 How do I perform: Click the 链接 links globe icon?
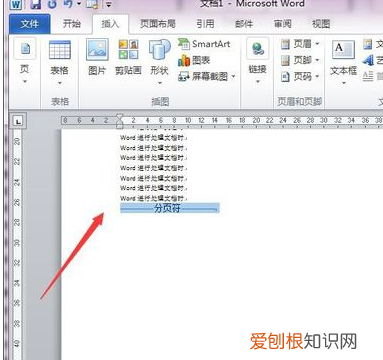(x=258, y=49)
